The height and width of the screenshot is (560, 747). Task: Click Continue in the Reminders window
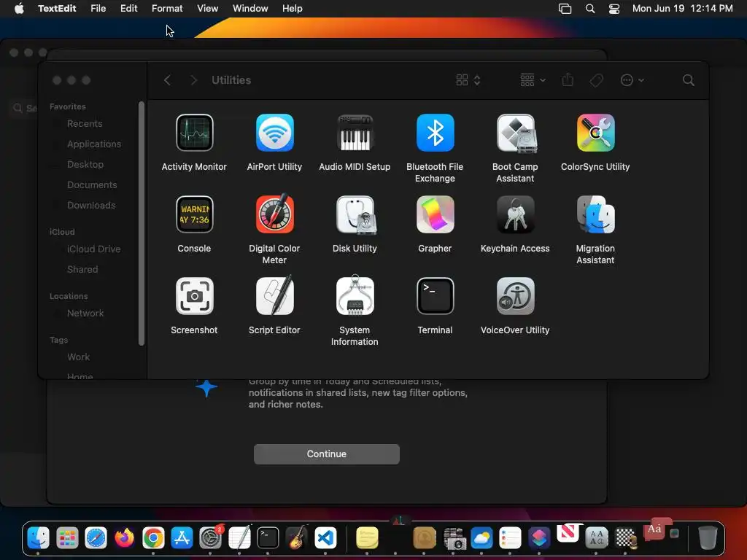click(x=326, y=454)
